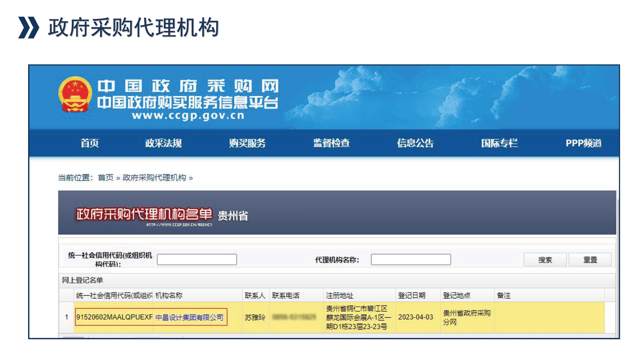Select the credit code 91520602MAALQPUEXF cell
Screen dimensions: 644x361
[x=114, y=317]
